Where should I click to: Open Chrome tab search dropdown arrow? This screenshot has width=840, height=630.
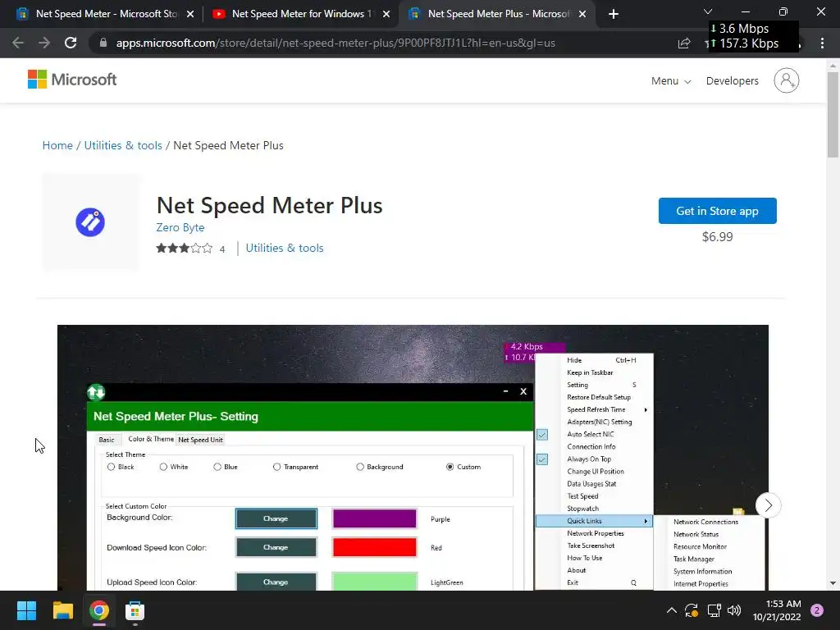pyautogui.click(x=708, y=11)
